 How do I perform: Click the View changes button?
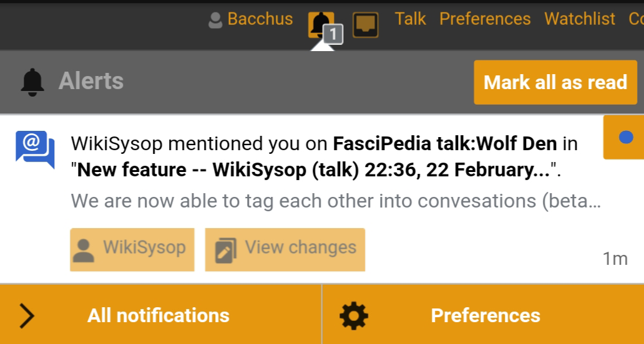(285, 249)
